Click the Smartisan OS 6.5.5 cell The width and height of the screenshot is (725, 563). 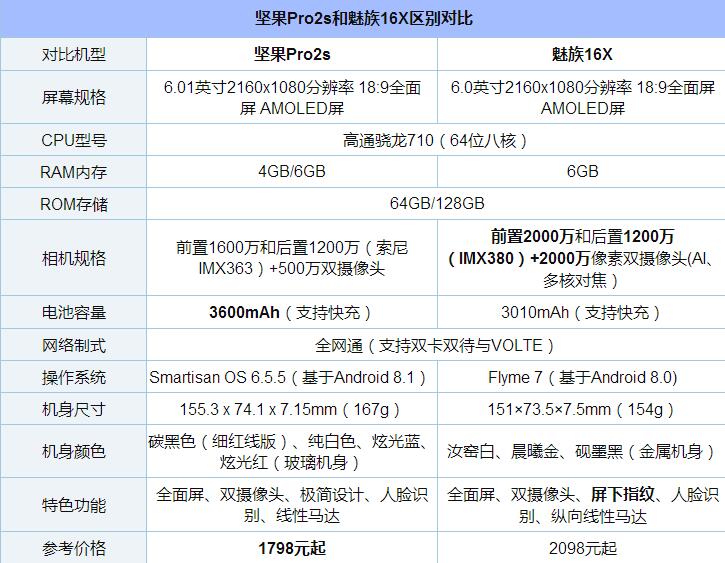292,377
